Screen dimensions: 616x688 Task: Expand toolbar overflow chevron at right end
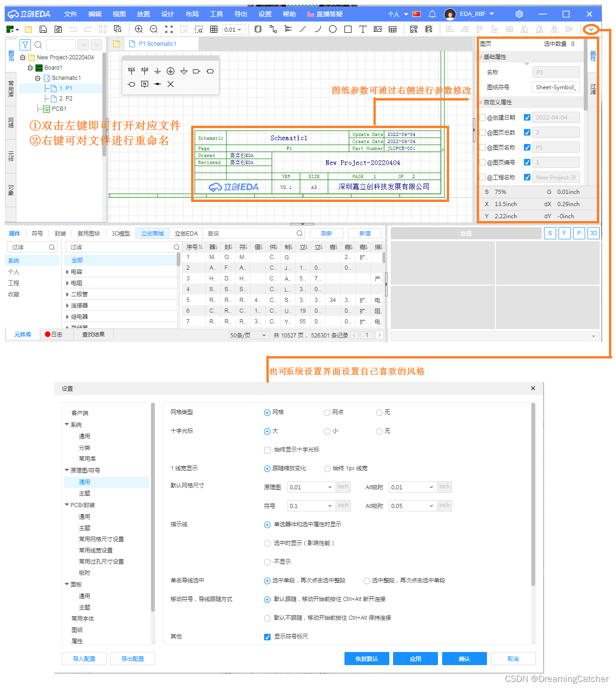click(591, 29)
